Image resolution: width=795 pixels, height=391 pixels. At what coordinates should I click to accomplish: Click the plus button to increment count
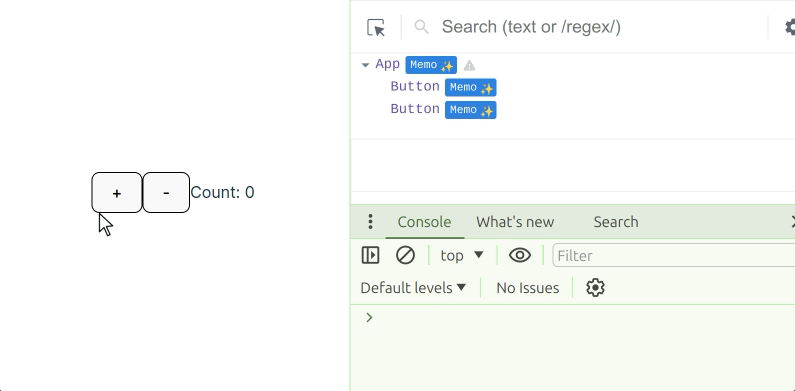point(117,193)
